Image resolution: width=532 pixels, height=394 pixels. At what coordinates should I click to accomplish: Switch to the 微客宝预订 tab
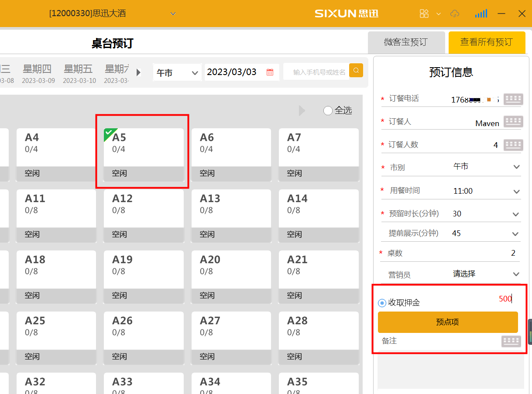(x=406, y=42)
